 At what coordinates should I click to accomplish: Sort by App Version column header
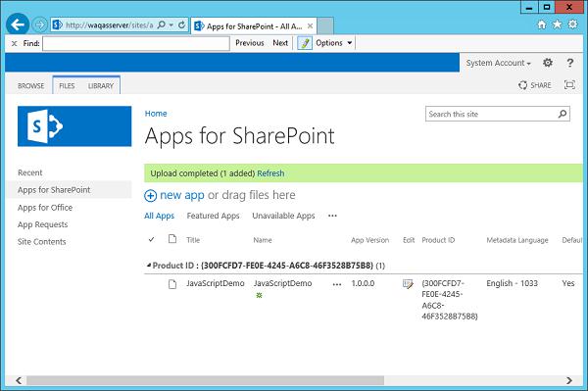(x=369, y=240)
